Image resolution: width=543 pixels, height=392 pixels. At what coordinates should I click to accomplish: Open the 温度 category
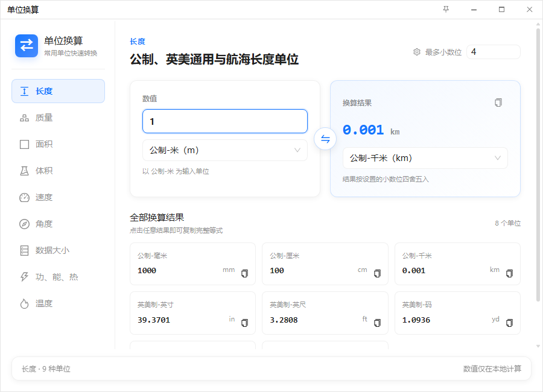[x=58, y=304]
